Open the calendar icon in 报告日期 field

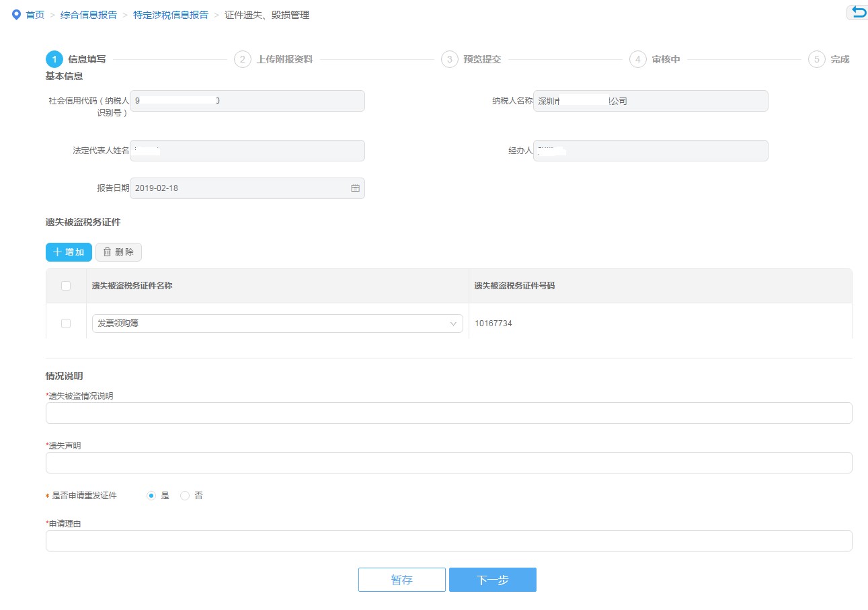[x=355, y=188]
